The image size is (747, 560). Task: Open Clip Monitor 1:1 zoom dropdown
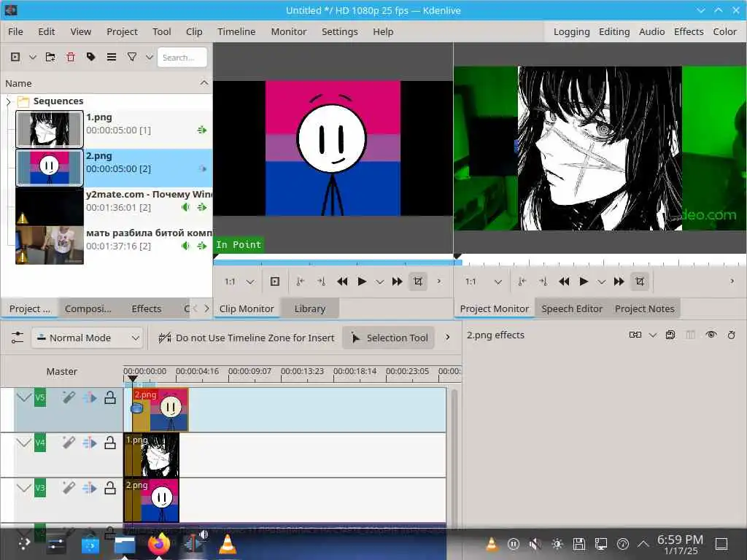coord(249,282)
